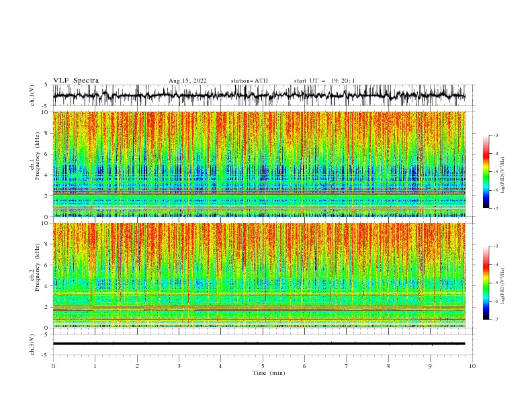Click time axis tick label "3"
This screenshot has width=532, height=411.
pyautogui.click(x=179, y=366)
